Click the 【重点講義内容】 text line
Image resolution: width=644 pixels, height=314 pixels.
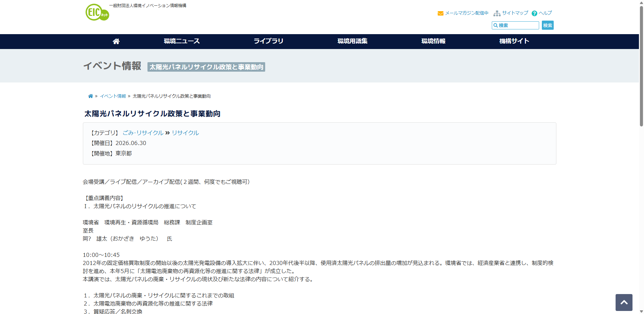pos(105,198)
